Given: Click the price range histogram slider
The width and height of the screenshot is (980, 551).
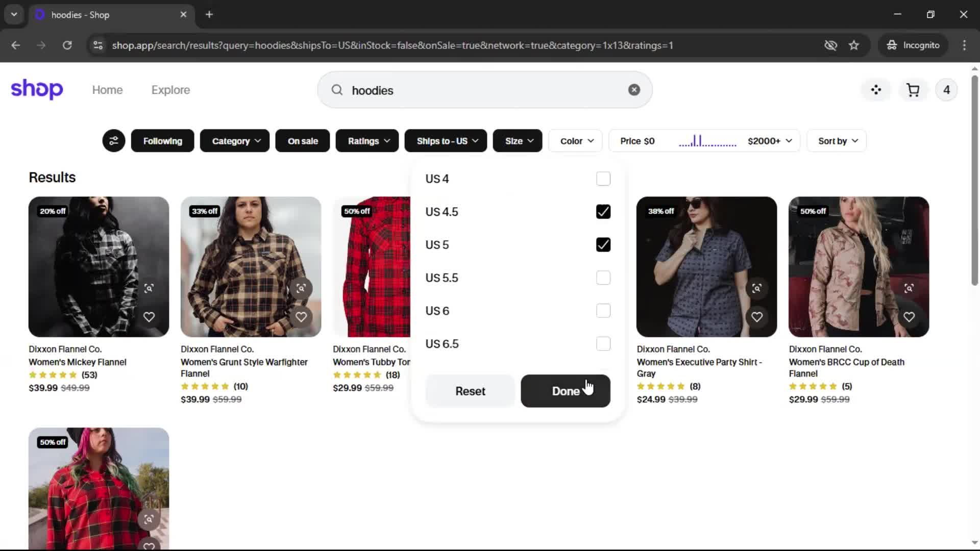Looking at the screenshot, I should 707,141.
